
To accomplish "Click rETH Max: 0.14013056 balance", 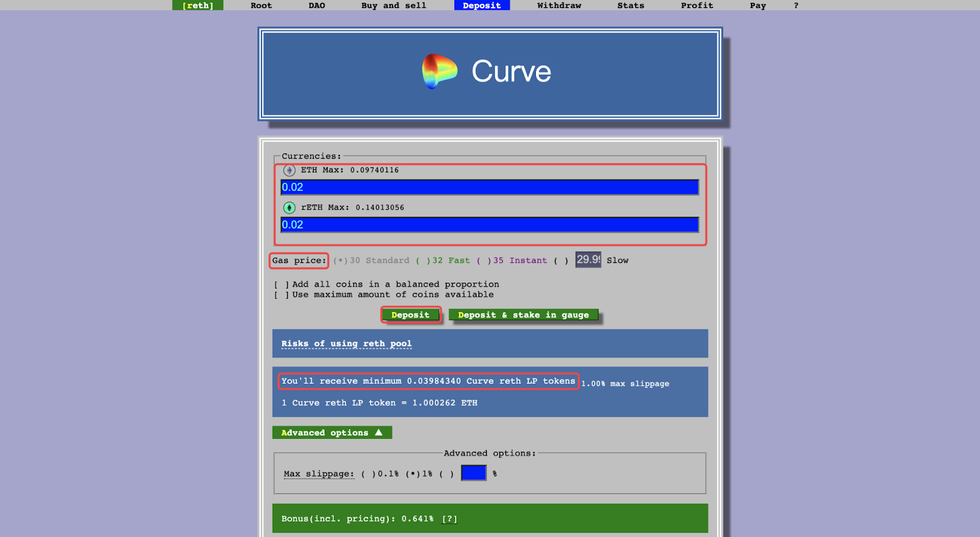I will coord(353,208).
